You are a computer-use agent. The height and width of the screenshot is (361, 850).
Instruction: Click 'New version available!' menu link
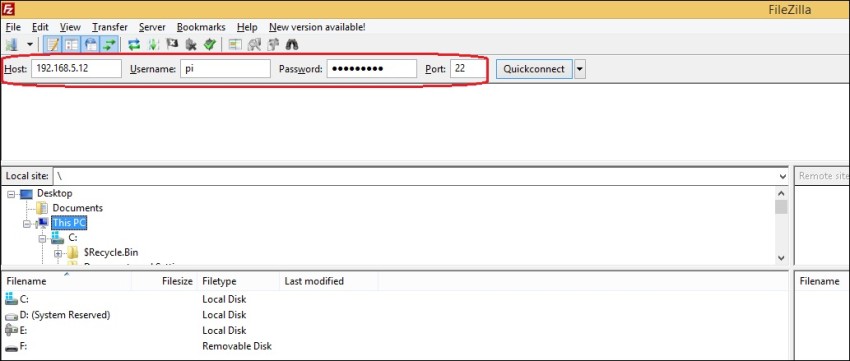pyautogui.click(x=317, y=27)
